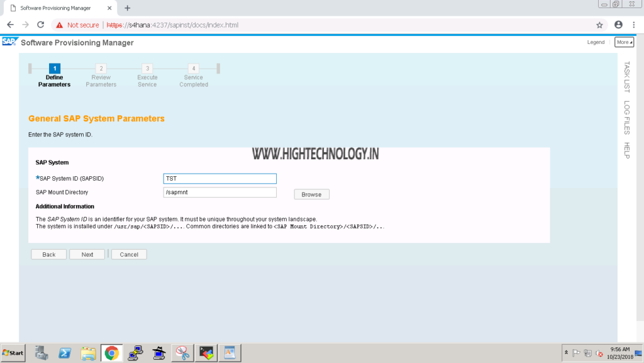Click the SAP logo in the header

[10, 42]
